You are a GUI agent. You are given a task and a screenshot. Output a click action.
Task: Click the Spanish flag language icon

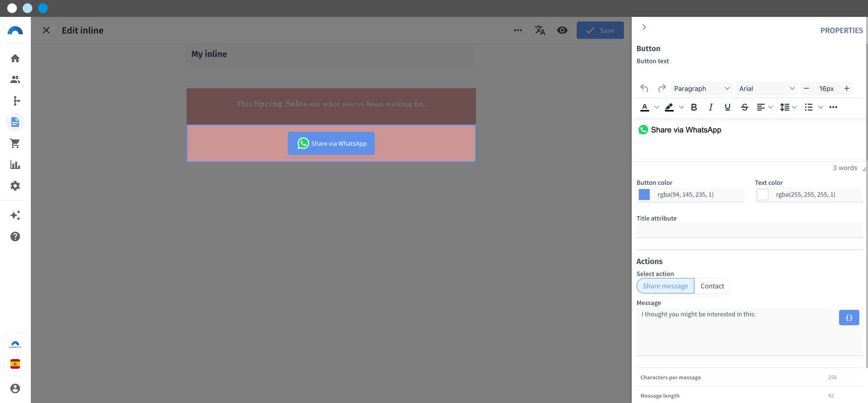point(15,364)
